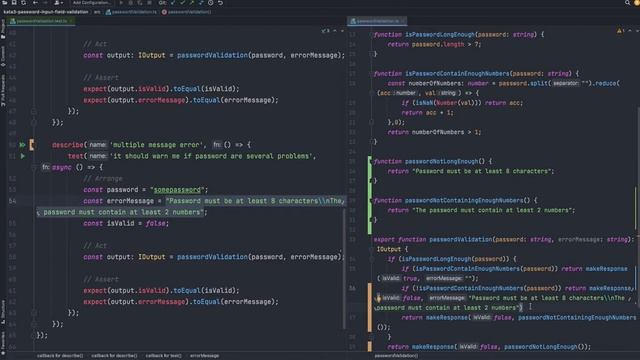The height and width of the screenshot is (360, 640).
Task: Click the kata3-password-input-field-validation breadcrumb
Action: (46, 12)
